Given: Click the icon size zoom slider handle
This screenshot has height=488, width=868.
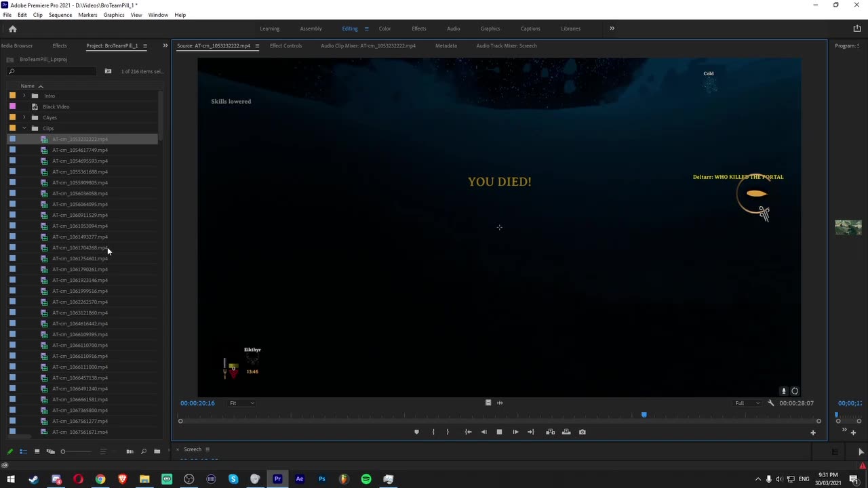Looking at the screenshot, I should pyautogui.click(x=63, y=451).
